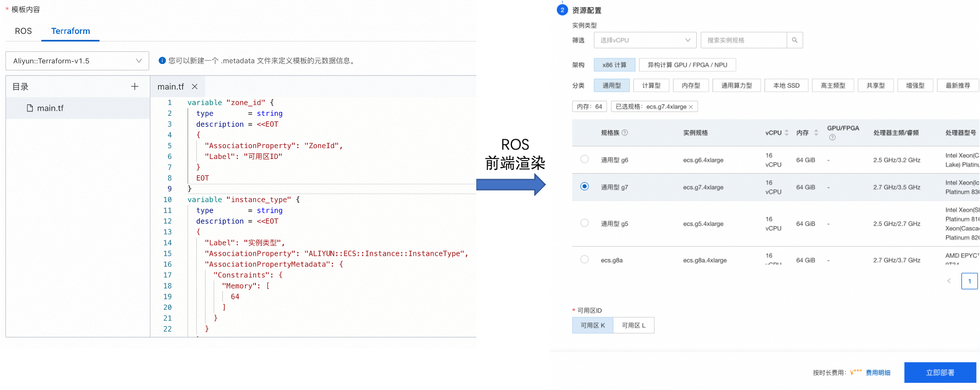980x390 pixels.
Task: Click the help icon under GPU/FPGA header
Action: coord(832,138)
